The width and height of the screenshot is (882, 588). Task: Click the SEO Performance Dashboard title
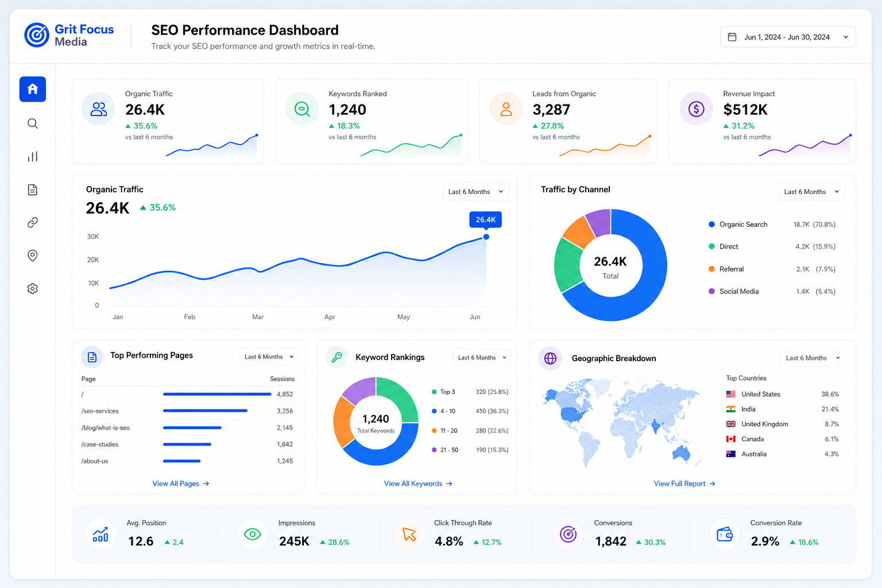click(245, 30)
